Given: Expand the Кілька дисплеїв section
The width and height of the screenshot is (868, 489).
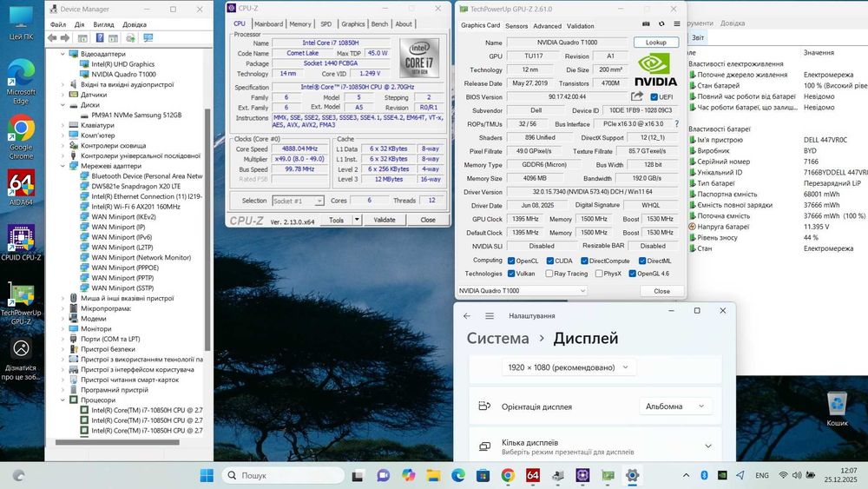Looking at the screenshot, I should (708, 446).
